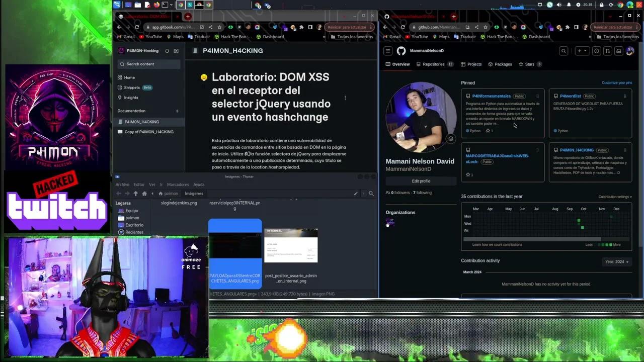Click Thunar search magnifier icon

pos(371,194)
